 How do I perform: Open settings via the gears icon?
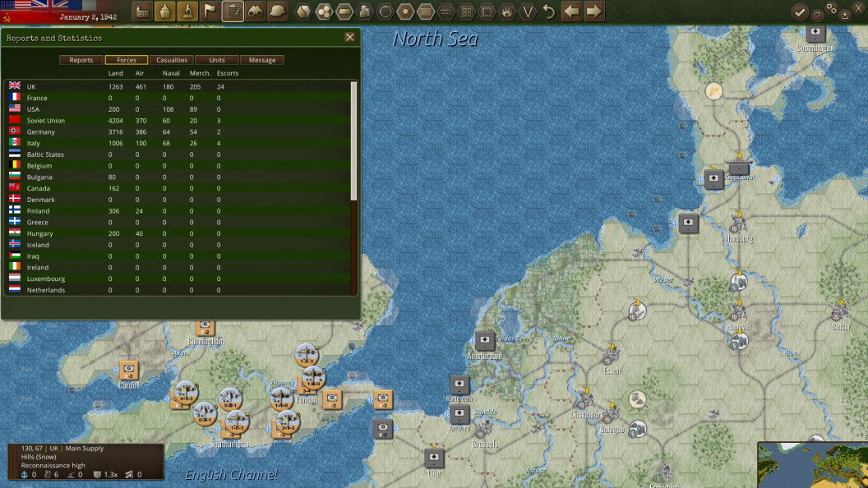coord(831,10)
